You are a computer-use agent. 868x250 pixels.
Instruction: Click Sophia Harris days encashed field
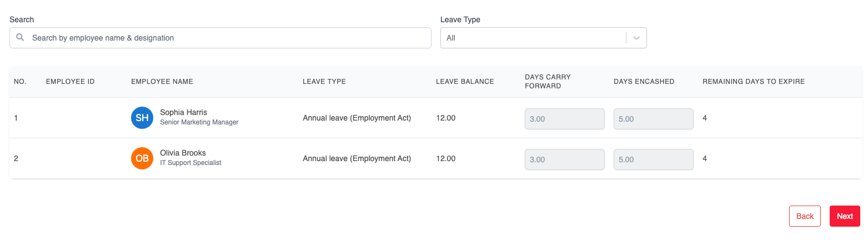[653, 119]
